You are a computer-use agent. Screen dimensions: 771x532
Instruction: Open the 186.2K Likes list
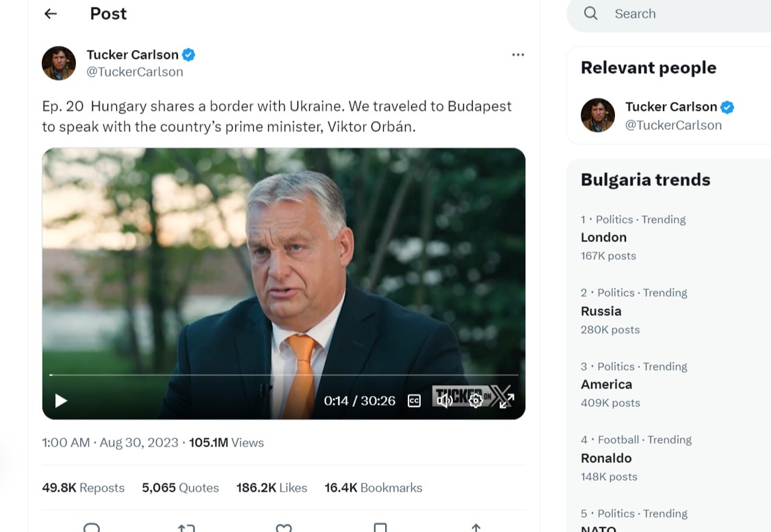pos(272,488)
